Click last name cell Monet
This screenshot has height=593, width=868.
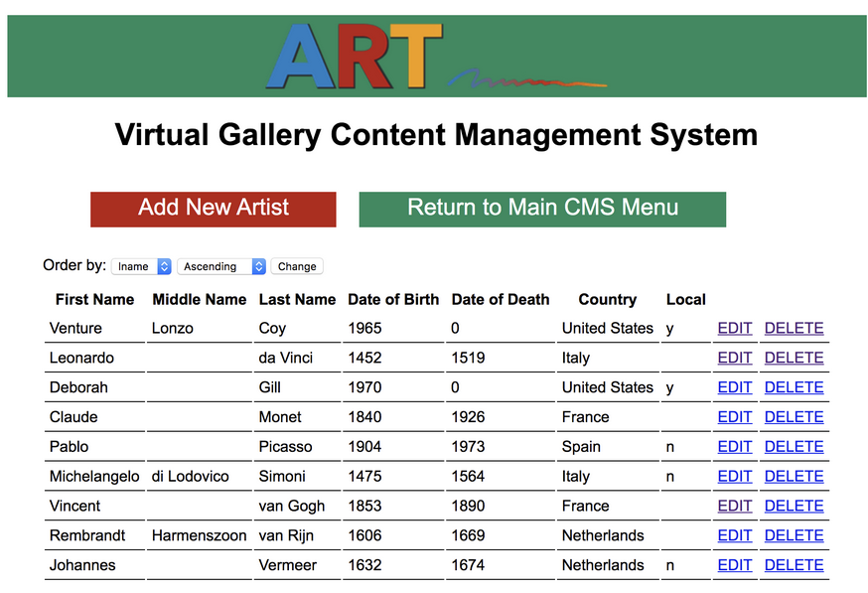coord(280,417)
